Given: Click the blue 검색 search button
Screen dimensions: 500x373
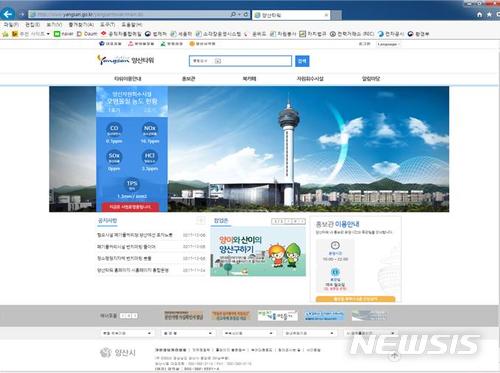Looking at the screenshot, I should coord(302,61).
